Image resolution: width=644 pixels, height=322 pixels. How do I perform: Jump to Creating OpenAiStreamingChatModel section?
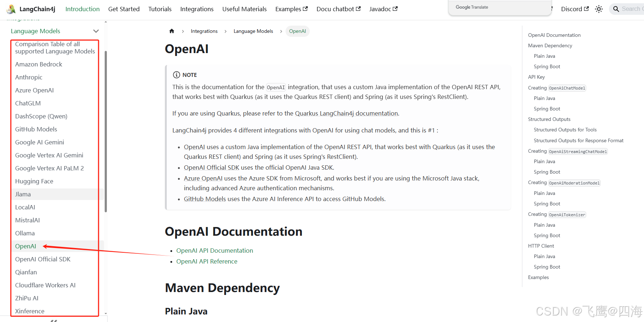[568, 151]
